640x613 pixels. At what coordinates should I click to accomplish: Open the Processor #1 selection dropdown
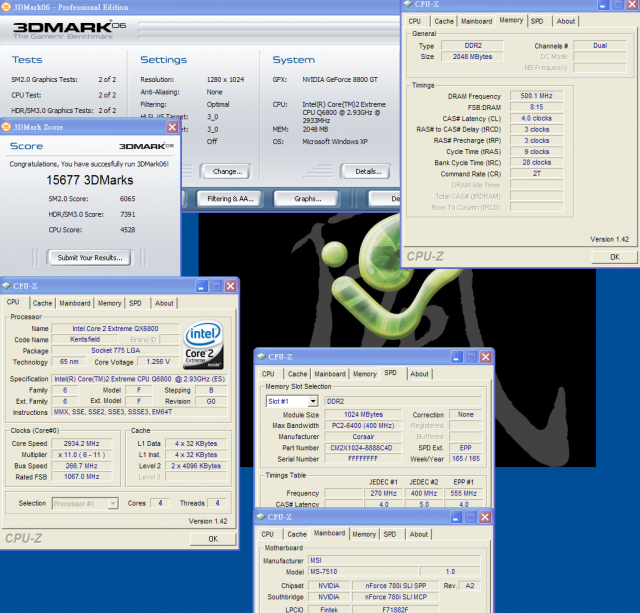[x=113, y=504]
